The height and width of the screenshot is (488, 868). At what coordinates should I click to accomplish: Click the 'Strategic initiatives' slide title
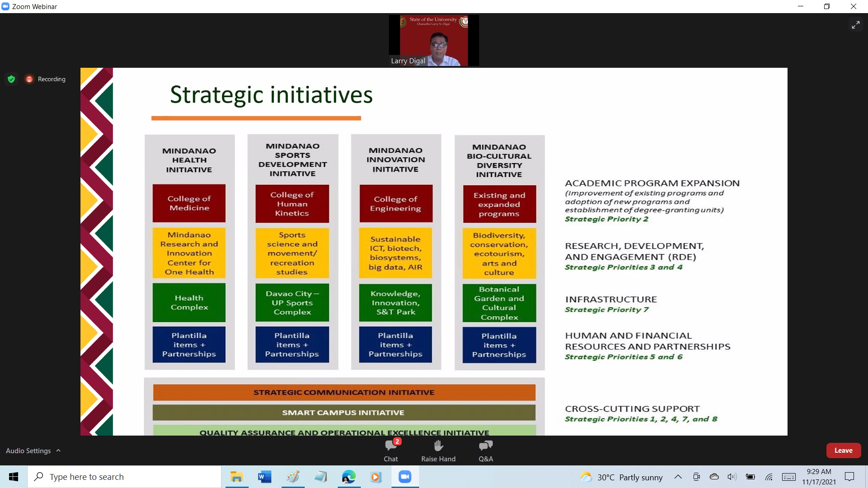[x=271, y=95]
